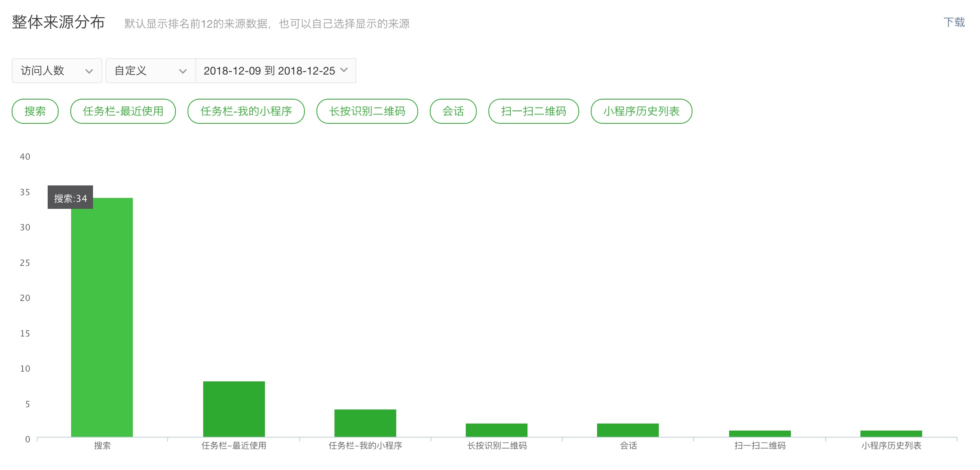Screen dimensions: 980x470
Task: Click the 任务栏-我的小程序 bar in the chart
Action: 365,423
